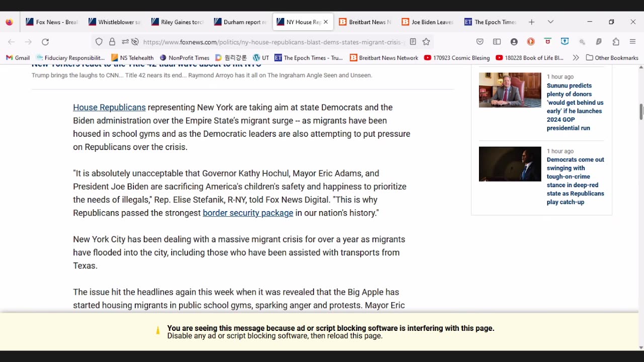Viewport: 644px width, 362px height.
Task: Close the NY House Republicans tab
Action: pyautogui.click(x=326, y=22)
